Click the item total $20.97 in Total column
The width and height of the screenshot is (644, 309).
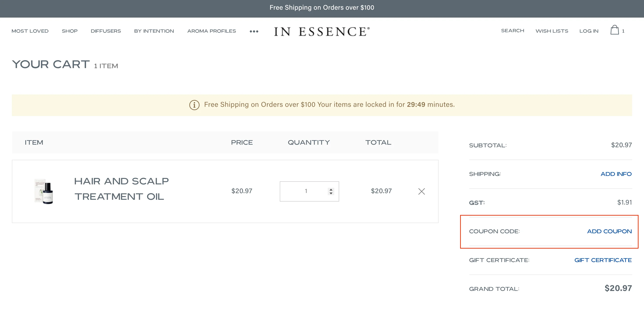point(381,191)
